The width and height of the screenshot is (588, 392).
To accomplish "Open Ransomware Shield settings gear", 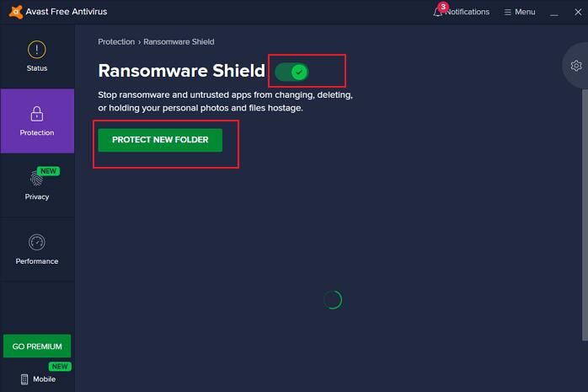I will pyautogui.click(x=576, y=66).
